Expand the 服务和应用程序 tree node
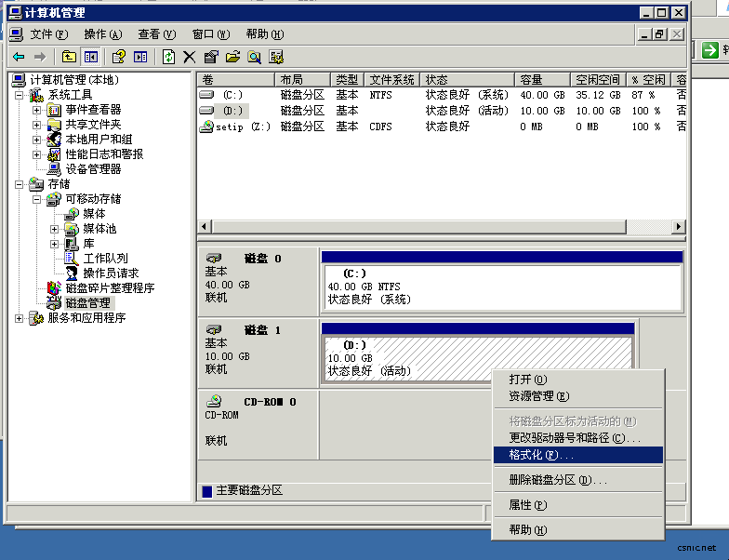This screenshot has width=729, height=560. [20, 318]
